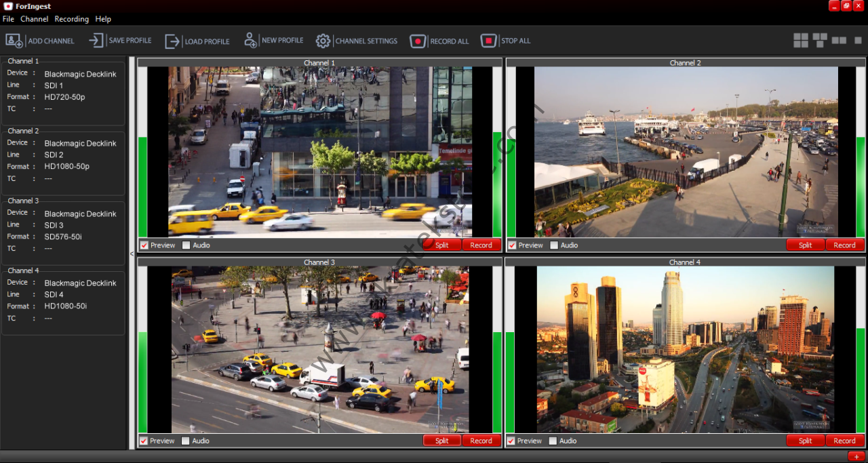Click Split button on Channel 4
The width and height of the screenshot is (868, 463).
click(x=805, y=441)
